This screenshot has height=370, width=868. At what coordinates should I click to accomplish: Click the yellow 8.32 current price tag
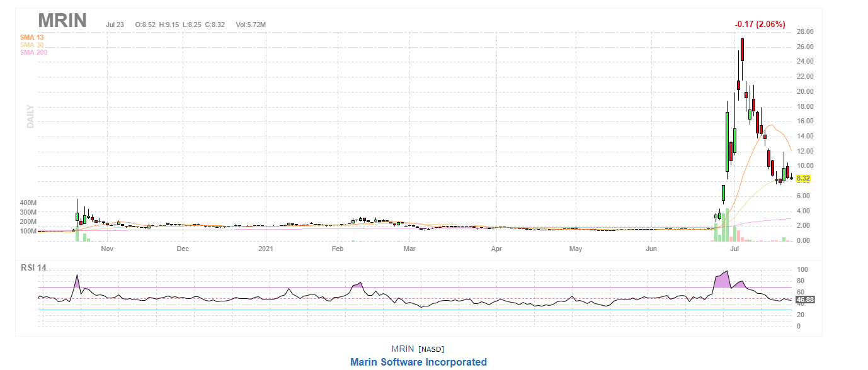[x=803, y=179]
